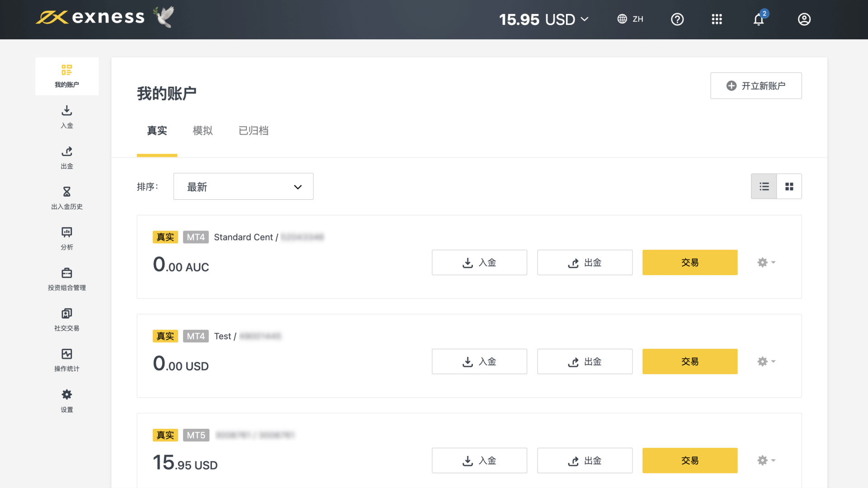
Task: Open the 分析 analytics sidebar icon
Action: point(67,239)
